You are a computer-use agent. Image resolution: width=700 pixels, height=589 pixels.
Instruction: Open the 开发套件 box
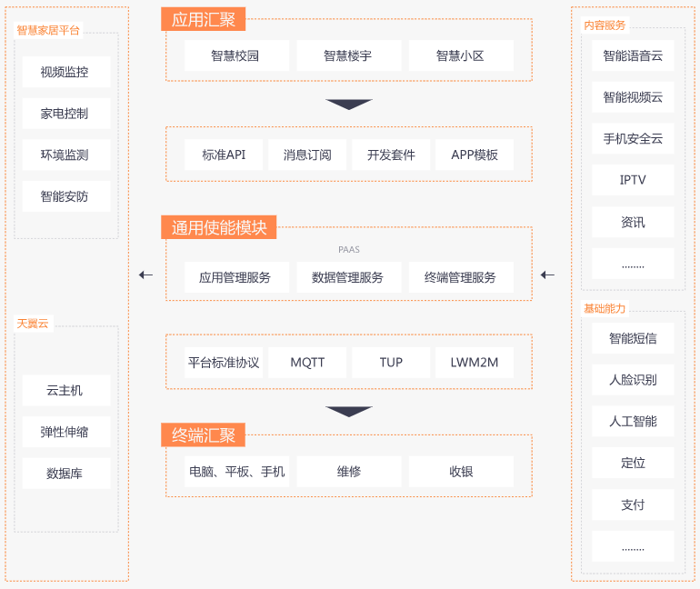click(391, 155)
